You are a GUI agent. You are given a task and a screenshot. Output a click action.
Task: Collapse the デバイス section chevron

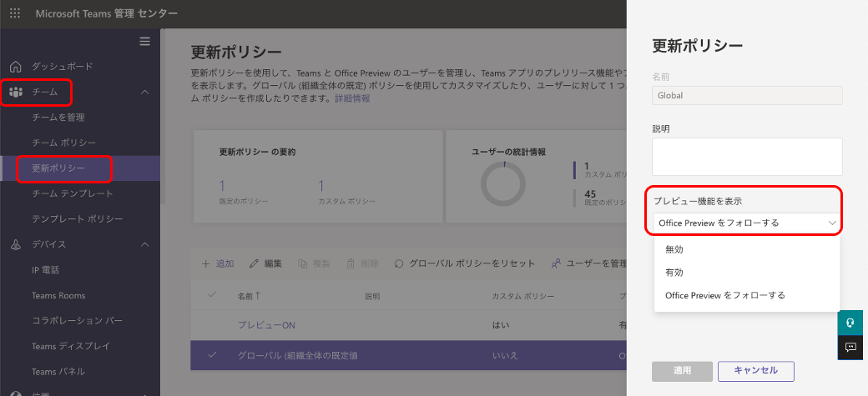[145, 244]
